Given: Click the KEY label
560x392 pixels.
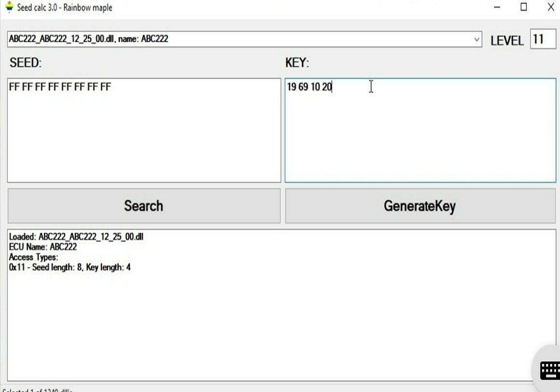Looking at the screenshot, I should (297, 63).
